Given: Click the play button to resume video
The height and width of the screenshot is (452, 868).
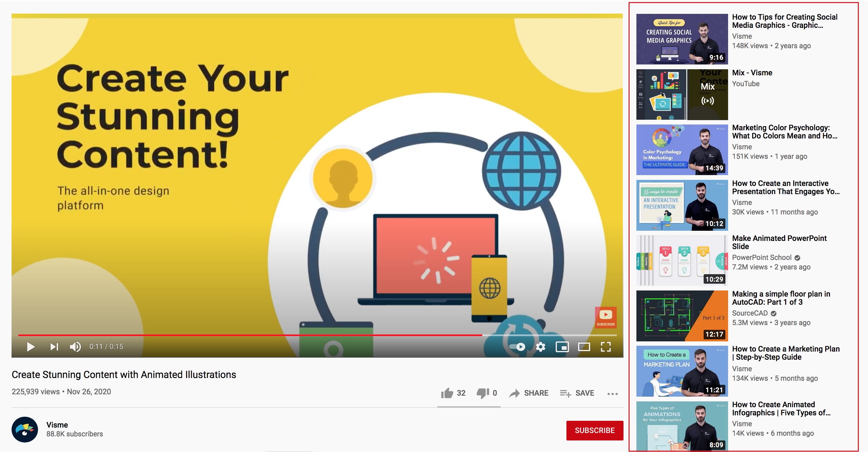Looking at the screenshot, I should (30, 346).
